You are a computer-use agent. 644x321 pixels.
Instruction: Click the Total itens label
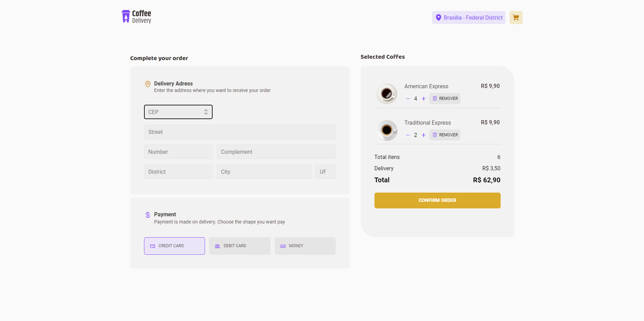[x=387, y=157]
